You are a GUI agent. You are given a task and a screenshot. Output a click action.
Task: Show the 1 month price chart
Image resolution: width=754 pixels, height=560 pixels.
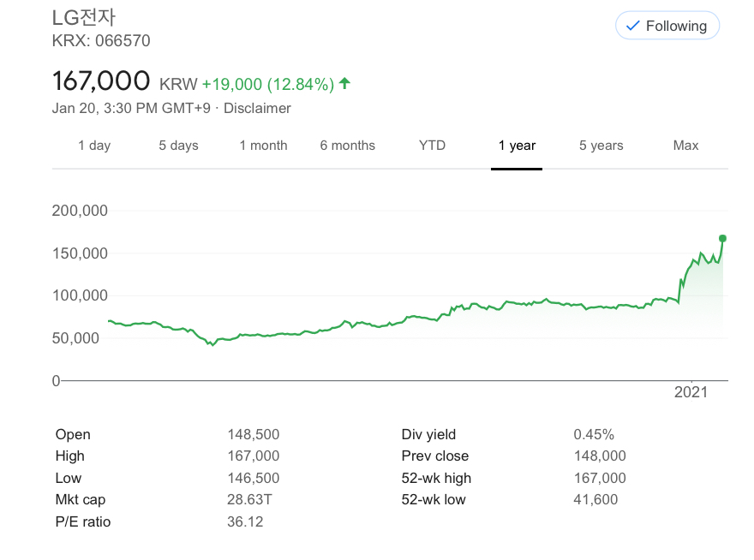(x=263, y=146)
